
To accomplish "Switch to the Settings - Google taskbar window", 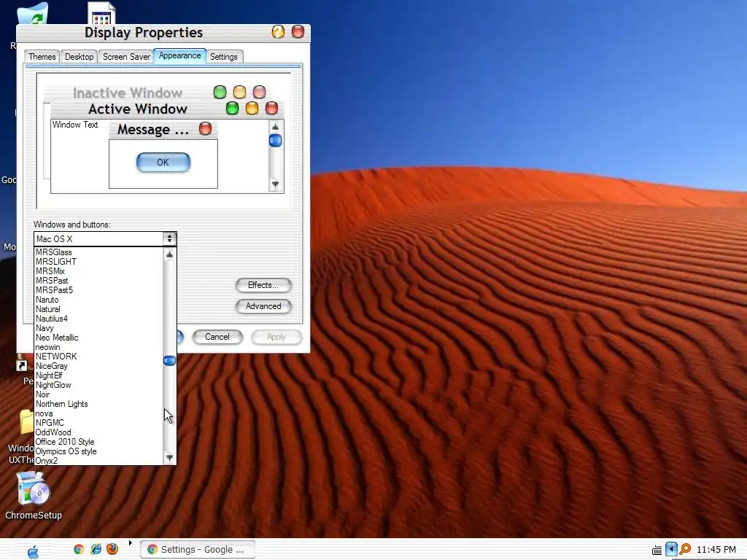I will [198, 550].
